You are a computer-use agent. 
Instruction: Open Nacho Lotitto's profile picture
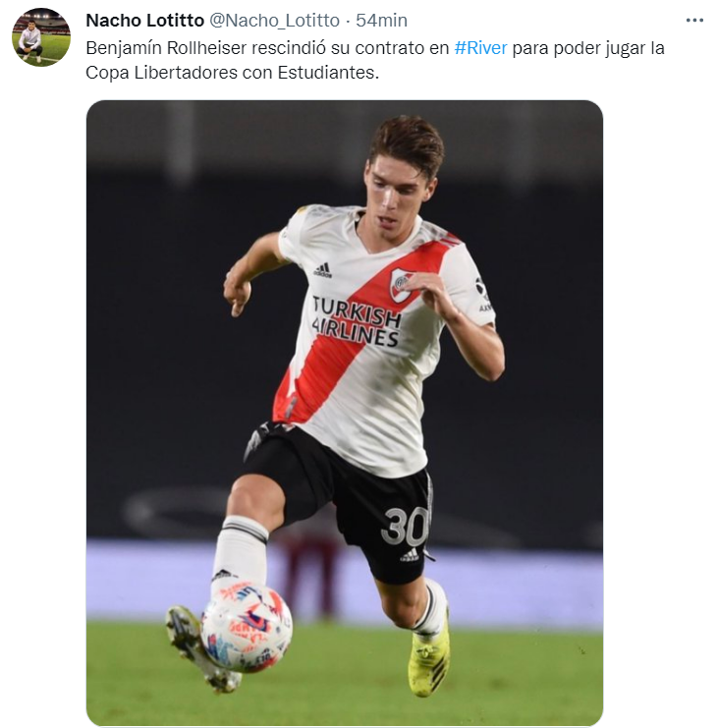point(41,37)
